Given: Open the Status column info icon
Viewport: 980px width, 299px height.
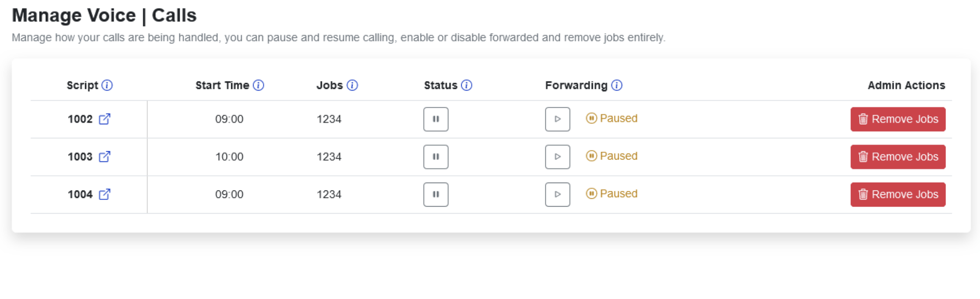Looking at the screenshot, I should 466,85.
